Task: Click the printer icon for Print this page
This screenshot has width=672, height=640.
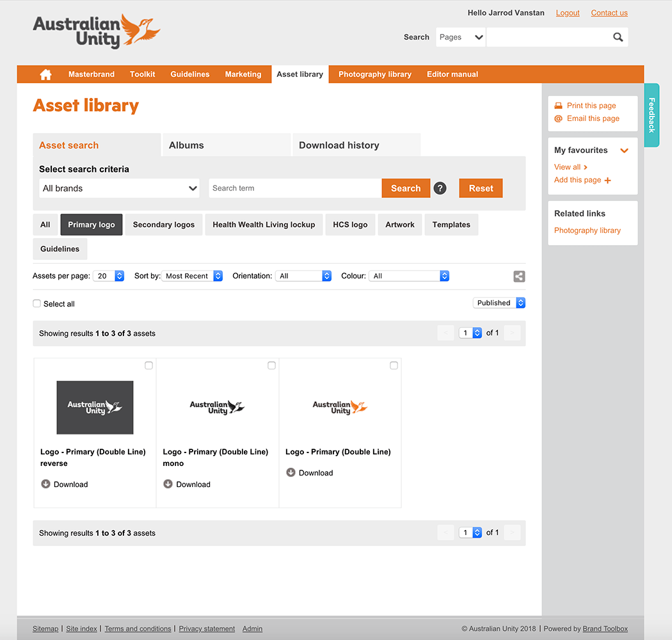Action: 558,106
